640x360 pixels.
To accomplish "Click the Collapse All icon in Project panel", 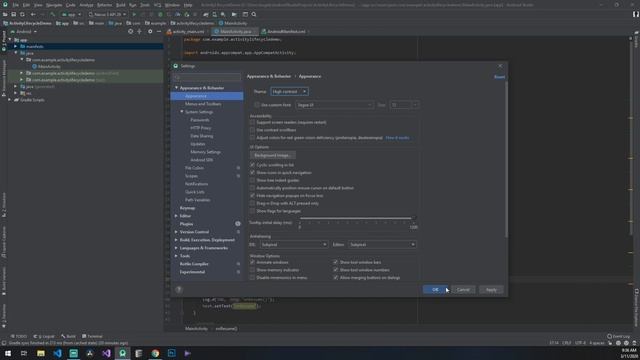I will [x=140, y=31].
